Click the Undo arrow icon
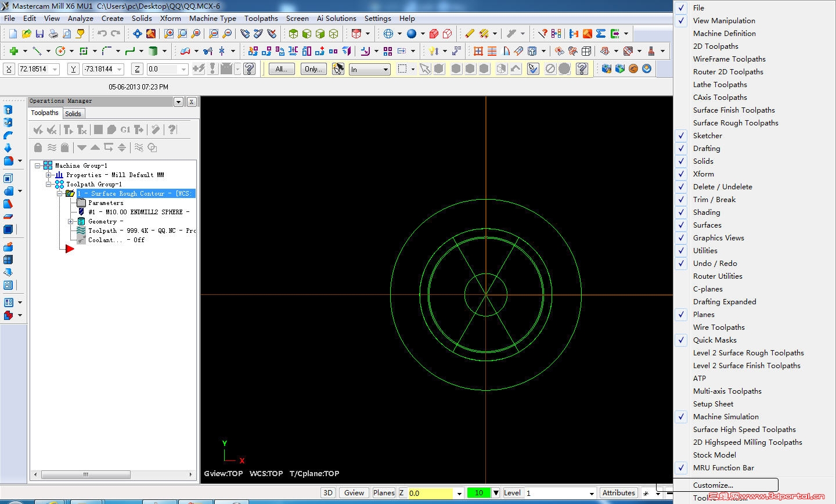This screenshot has height=504, width=836. pos(102,34)
